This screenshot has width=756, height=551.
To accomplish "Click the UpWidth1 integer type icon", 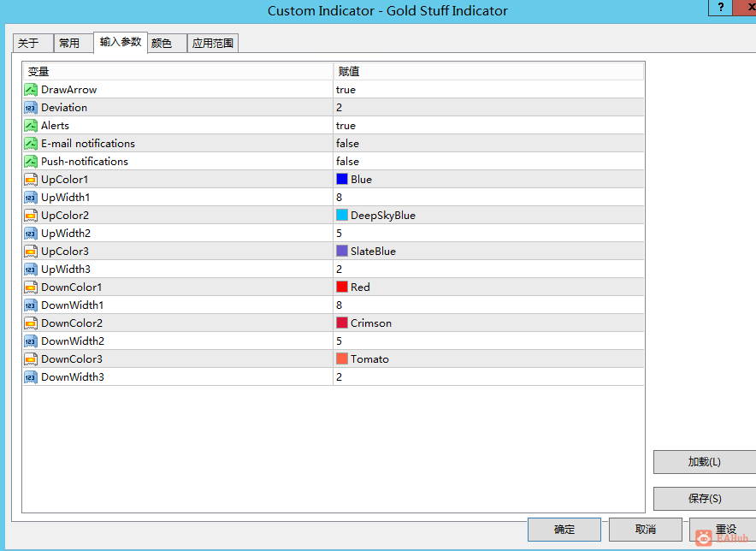I will [x=31, y=198].
